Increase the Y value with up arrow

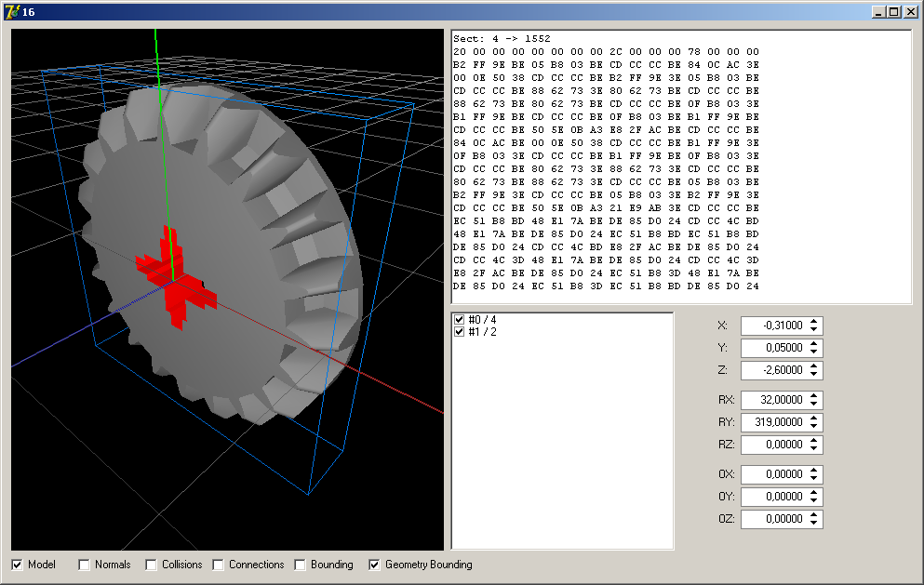click(x=814, y=344)
